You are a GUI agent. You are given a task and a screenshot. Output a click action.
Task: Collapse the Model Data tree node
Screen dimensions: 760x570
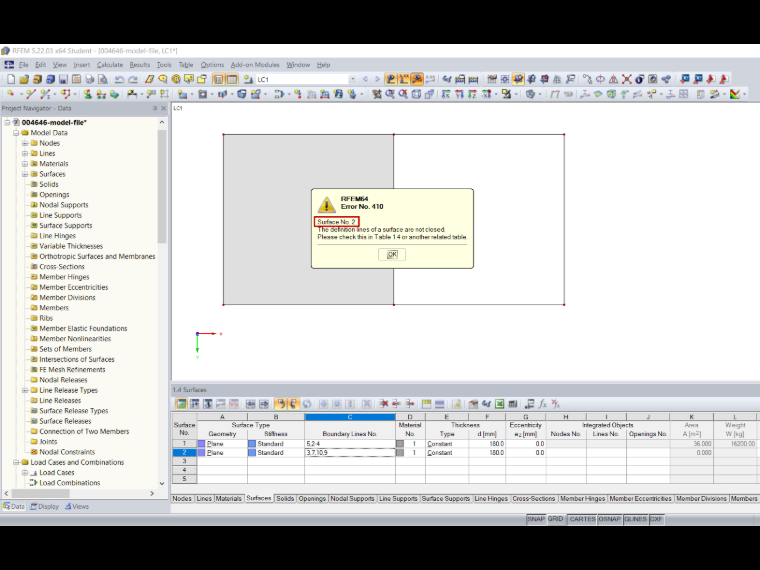pos(16,133)
